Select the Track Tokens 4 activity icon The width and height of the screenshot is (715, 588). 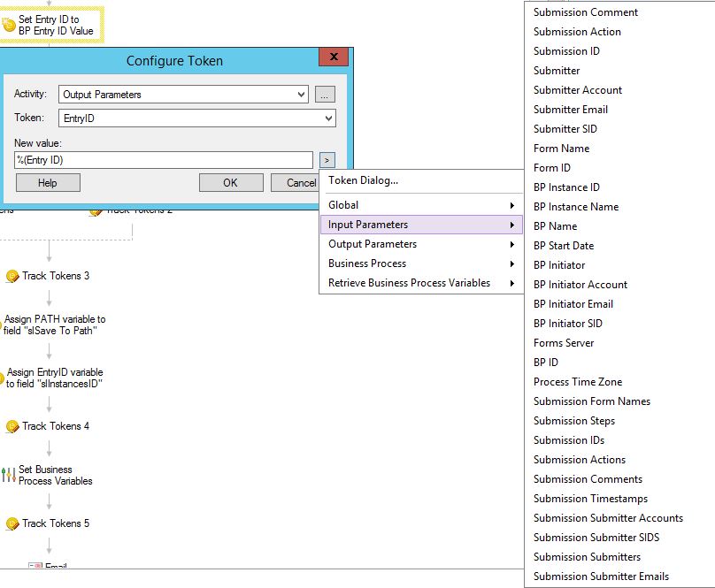[x=12, y=426]
